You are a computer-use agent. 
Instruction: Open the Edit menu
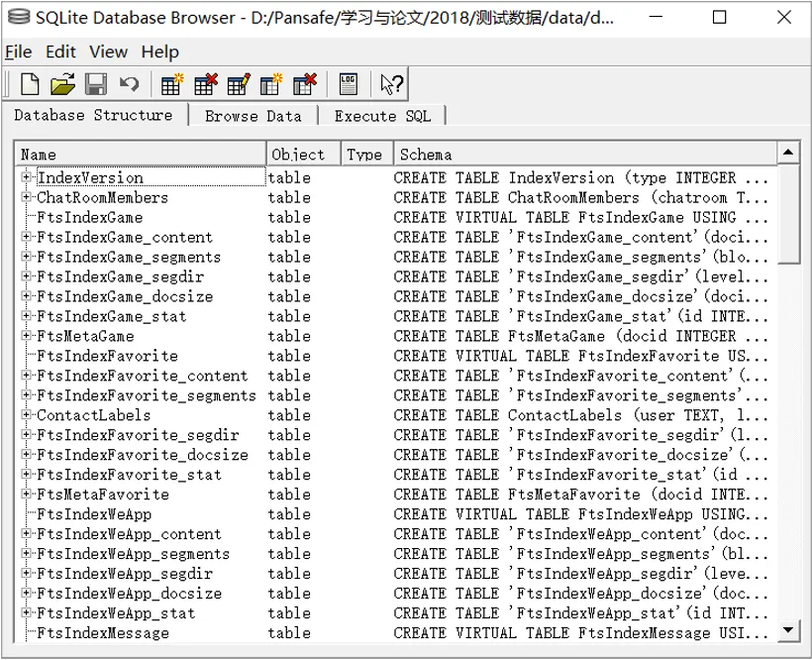[60, 52]
